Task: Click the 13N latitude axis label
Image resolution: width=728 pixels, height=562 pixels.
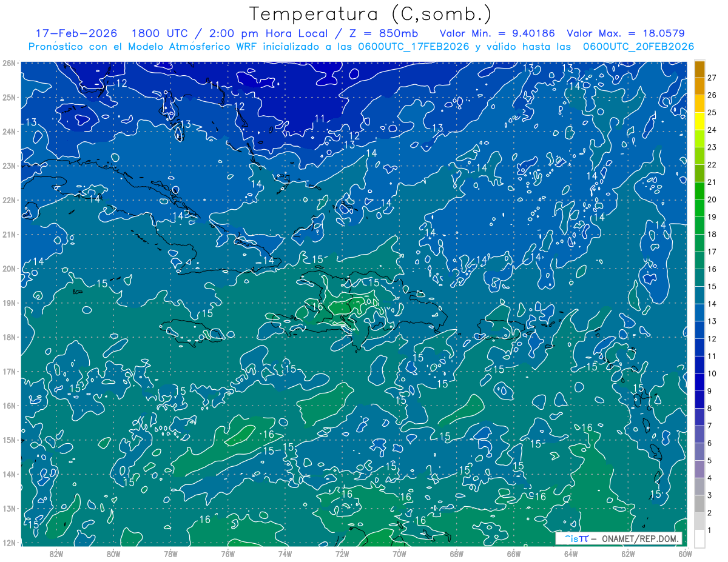Action: point(8,509)
